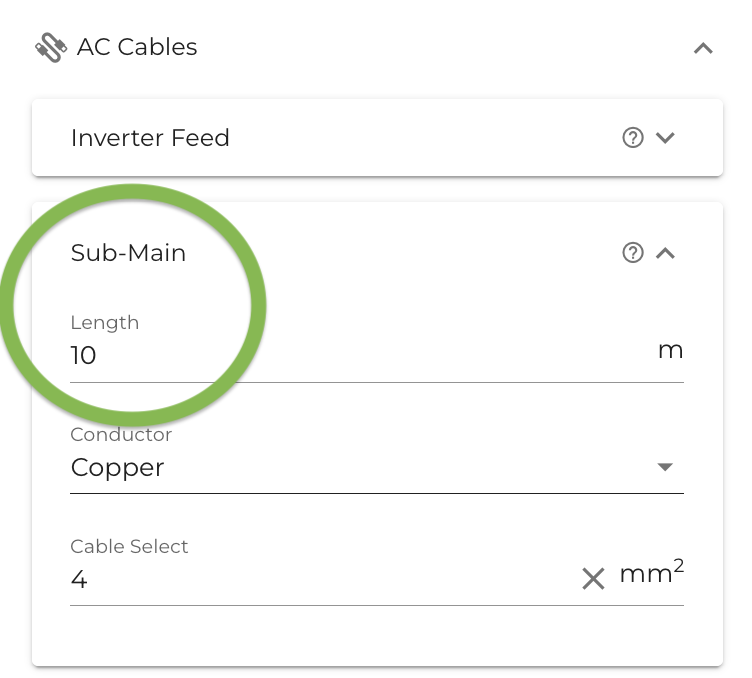Click the Inverter Feed title
The height and width of the screenshot is (678, 752).
pyautogui.click(x=150, y=138)
